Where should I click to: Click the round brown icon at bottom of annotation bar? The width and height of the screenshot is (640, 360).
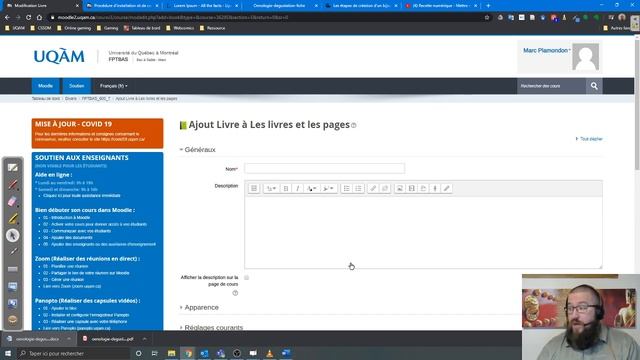(x=13, y=320)
